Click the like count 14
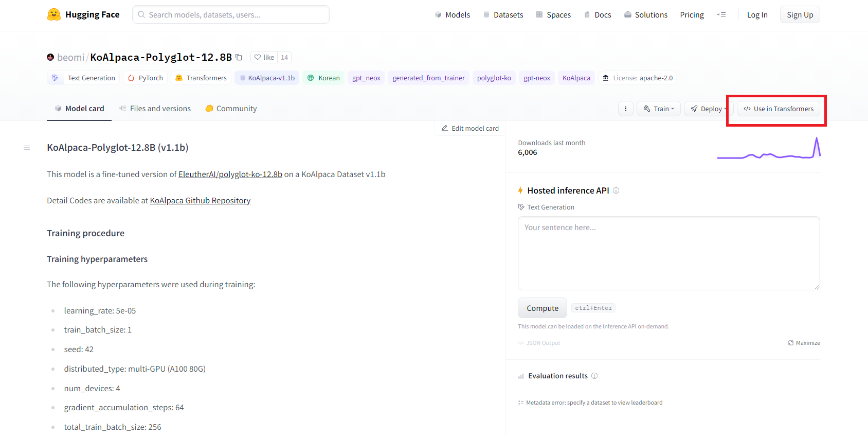Image resolution: width=868 pixels, height=436 pixels. tap(284, 57)
